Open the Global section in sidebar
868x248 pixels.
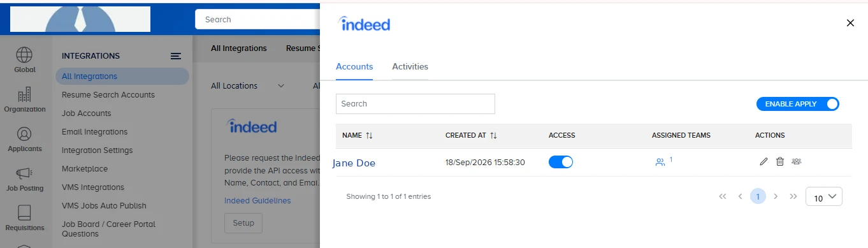[25, 61]
